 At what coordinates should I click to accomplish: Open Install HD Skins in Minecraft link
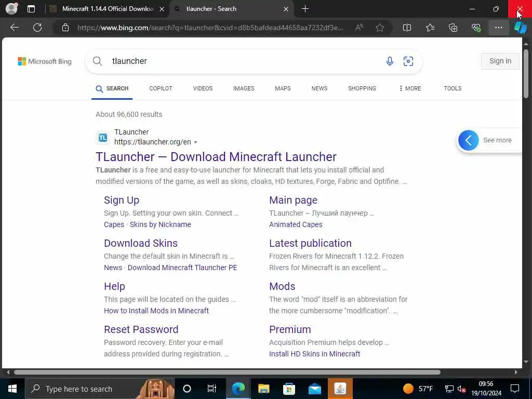pos(314,354)
